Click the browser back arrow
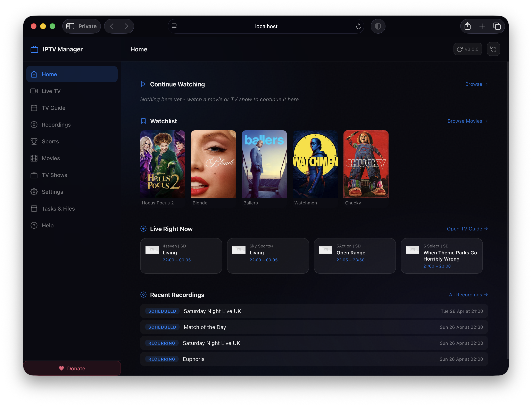532x406 pixels. point(112,26)
